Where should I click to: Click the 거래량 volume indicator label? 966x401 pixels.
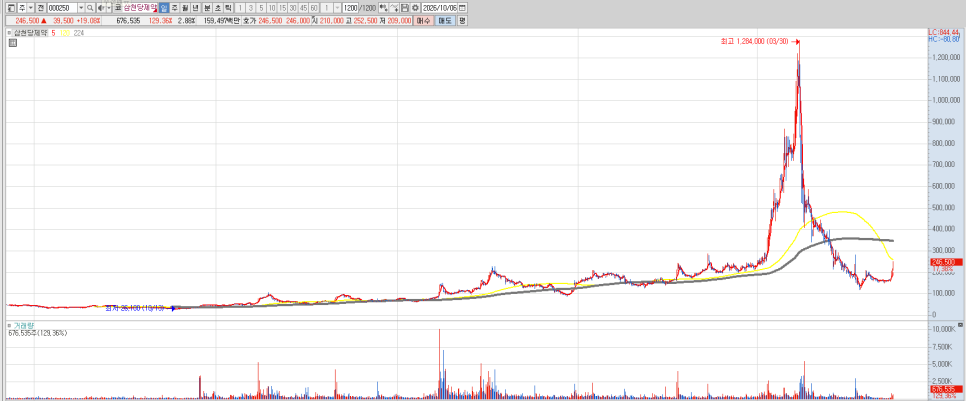pos(23,325)
